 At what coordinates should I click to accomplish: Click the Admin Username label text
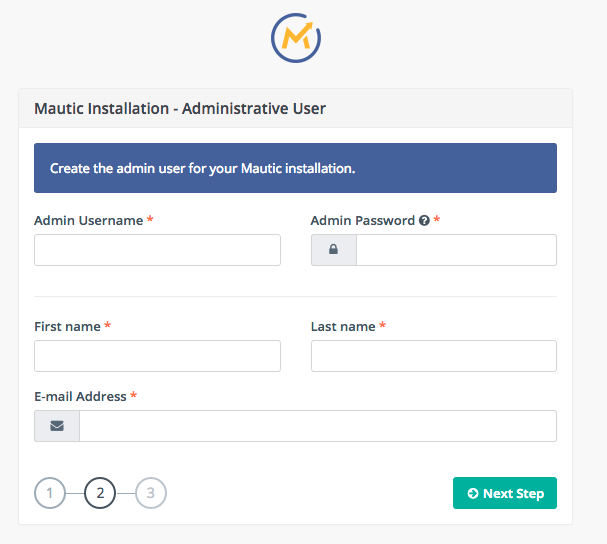(x=89, y=220)
